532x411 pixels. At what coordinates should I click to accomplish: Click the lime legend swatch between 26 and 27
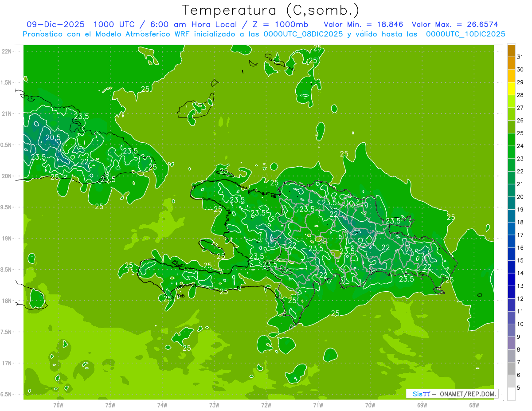pos(511,114)
